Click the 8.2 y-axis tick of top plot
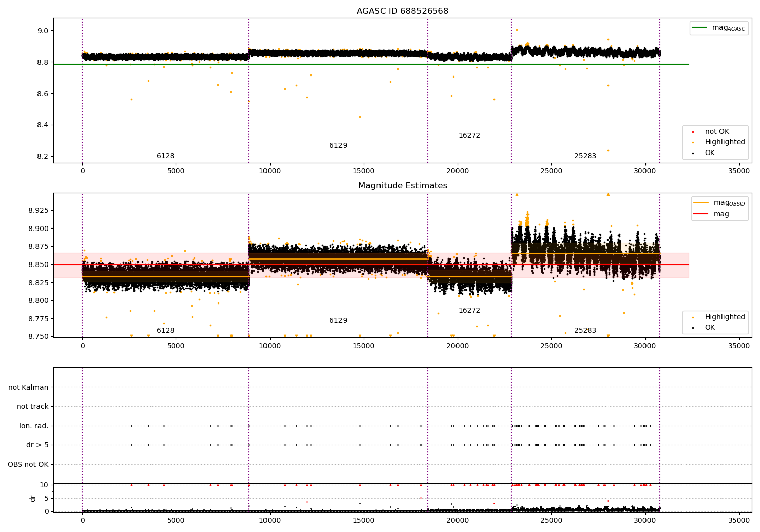The image size is (760, 532). [43, 156]
